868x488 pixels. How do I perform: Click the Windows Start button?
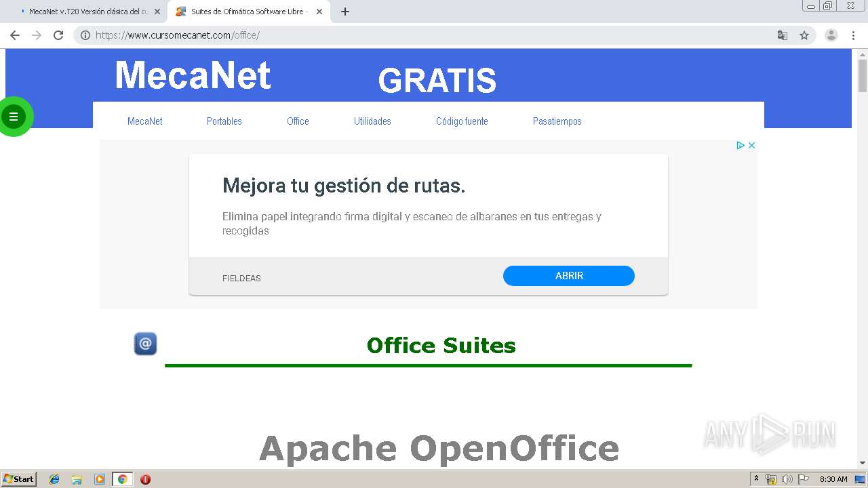[18, 479]
